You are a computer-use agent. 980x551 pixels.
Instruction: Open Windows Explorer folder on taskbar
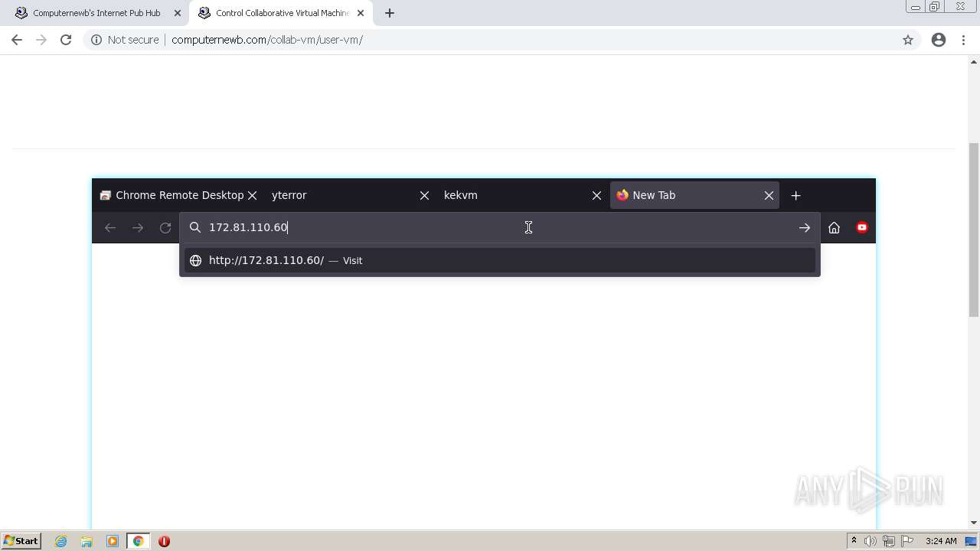(x=87, y=541)
